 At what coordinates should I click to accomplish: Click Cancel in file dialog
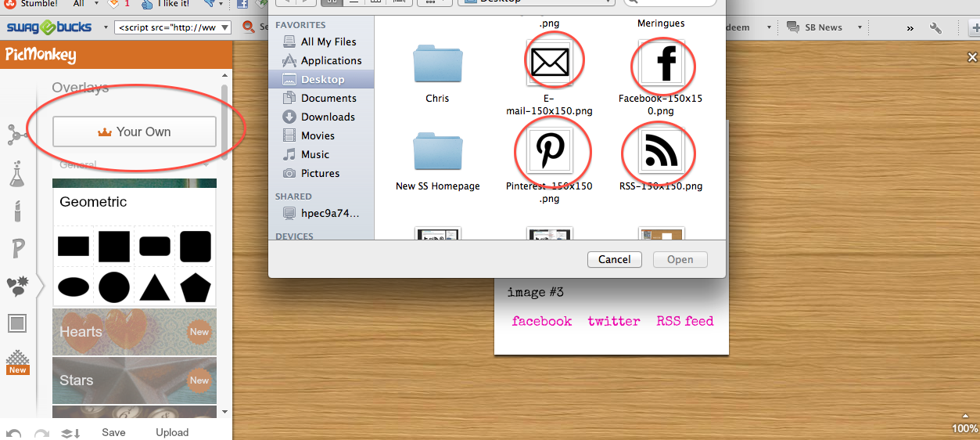point(615,260)
